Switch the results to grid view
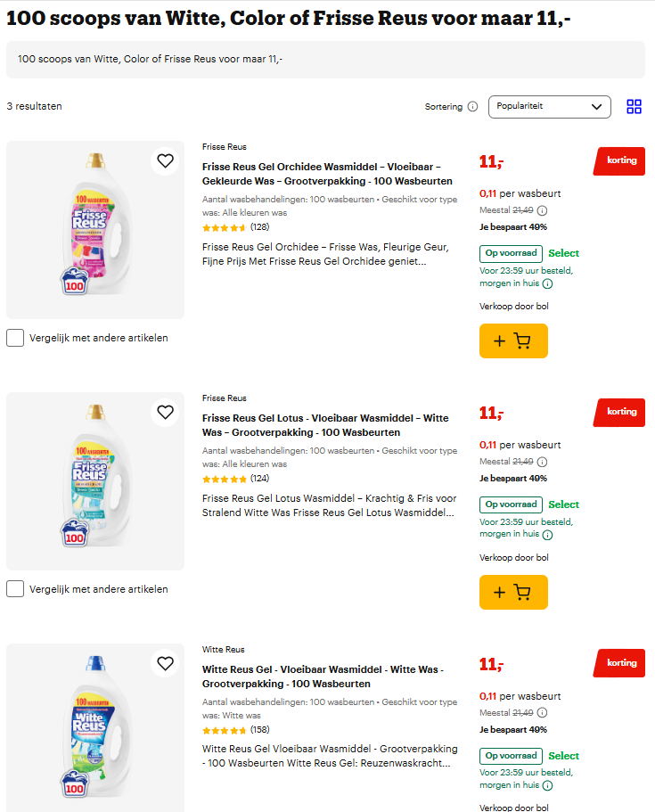Screen dimensions: 655x812 634,106
